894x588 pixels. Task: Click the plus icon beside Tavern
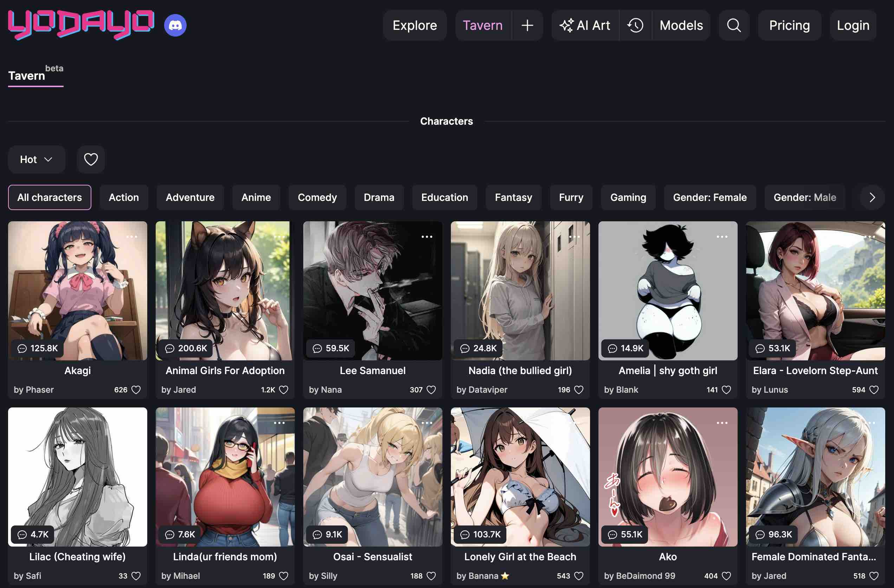coord(527,25)
